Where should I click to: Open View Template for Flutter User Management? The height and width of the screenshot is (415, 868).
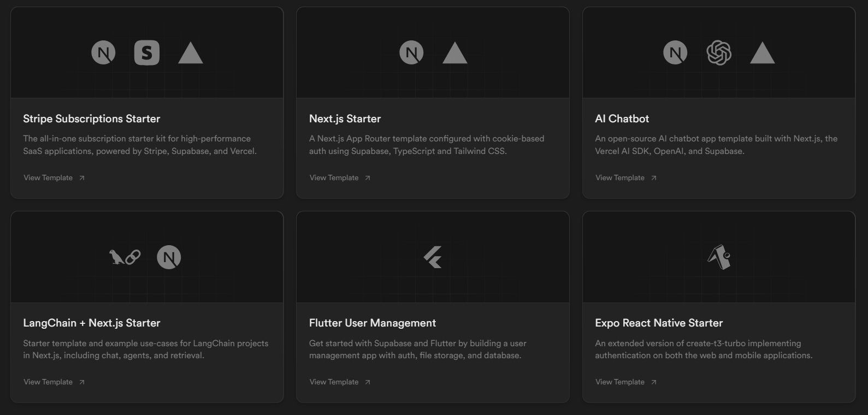(340, 382)
